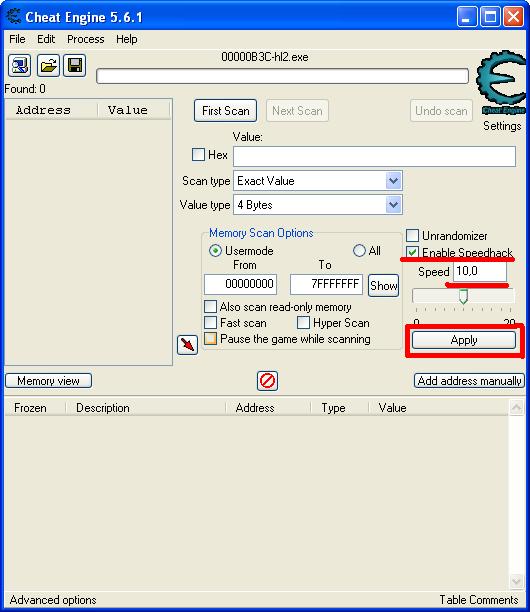Check Also scan read-only memory
The width and height of the screenshot is (530, 612).
(x=210, y=306)
